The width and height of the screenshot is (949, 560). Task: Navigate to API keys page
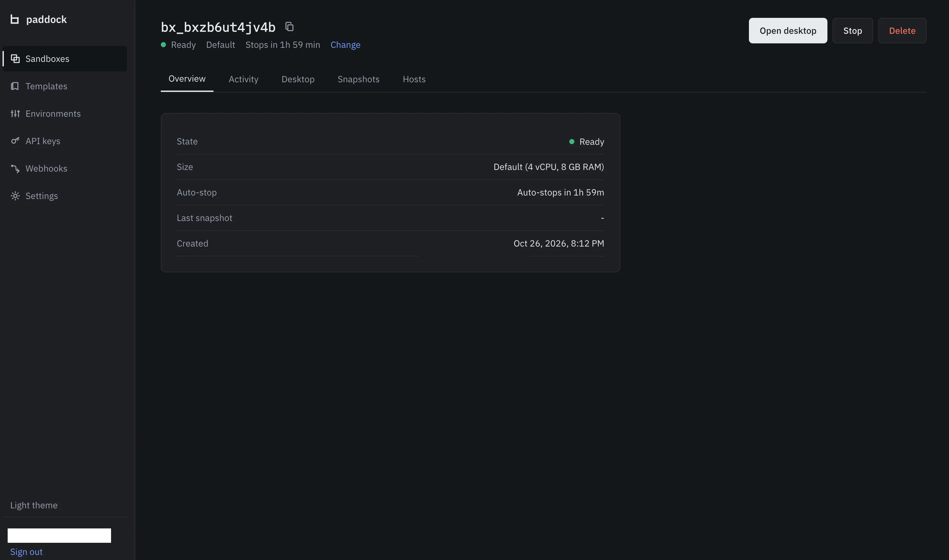tap(65, 141)
